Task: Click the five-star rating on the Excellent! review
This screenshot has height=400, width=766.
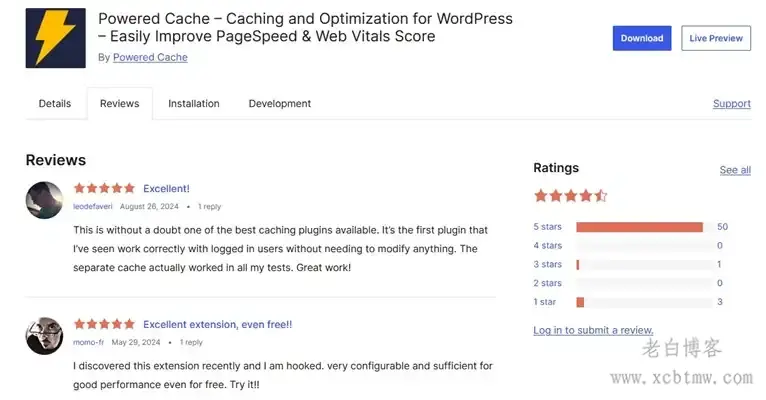Action: tap(104, 188)
